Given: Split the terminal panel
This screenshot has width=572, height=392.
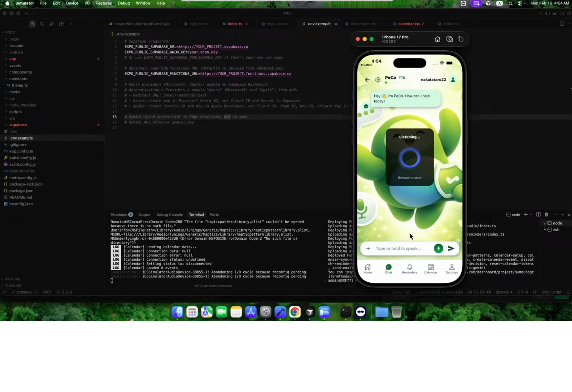Looking at the screenshot, I should pos(538,215).
